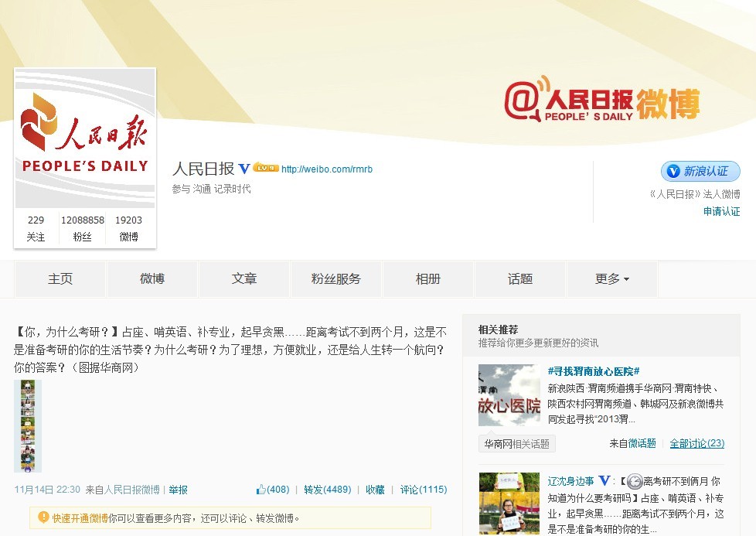Click 转发(4489) to repost the post
Viewport: 756px width, 536px height.
327,490
